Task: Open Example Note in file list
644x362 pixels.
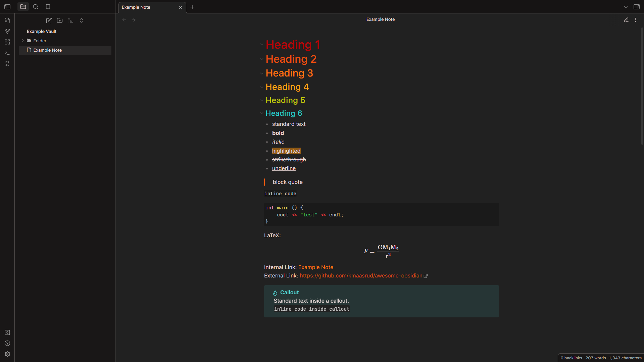Action: point(65,50)
